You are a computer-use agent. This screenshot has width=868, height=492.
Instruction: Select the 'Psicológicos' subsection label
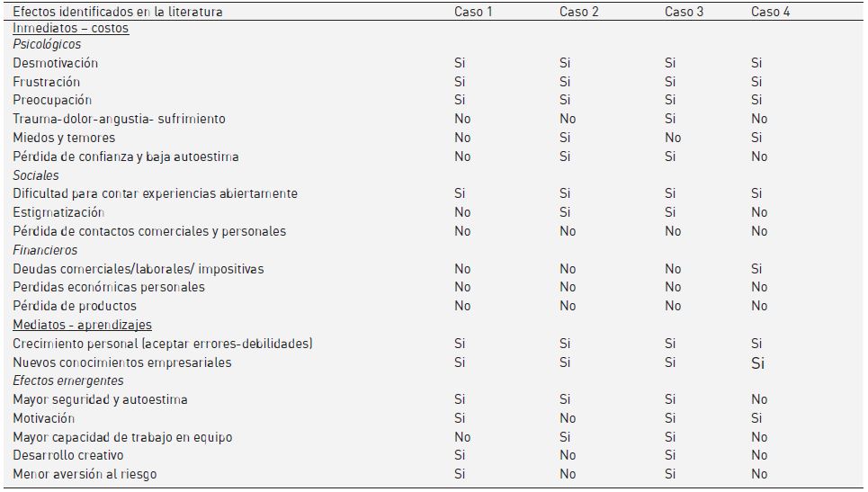pyautogui.click(x=47, y=44)
